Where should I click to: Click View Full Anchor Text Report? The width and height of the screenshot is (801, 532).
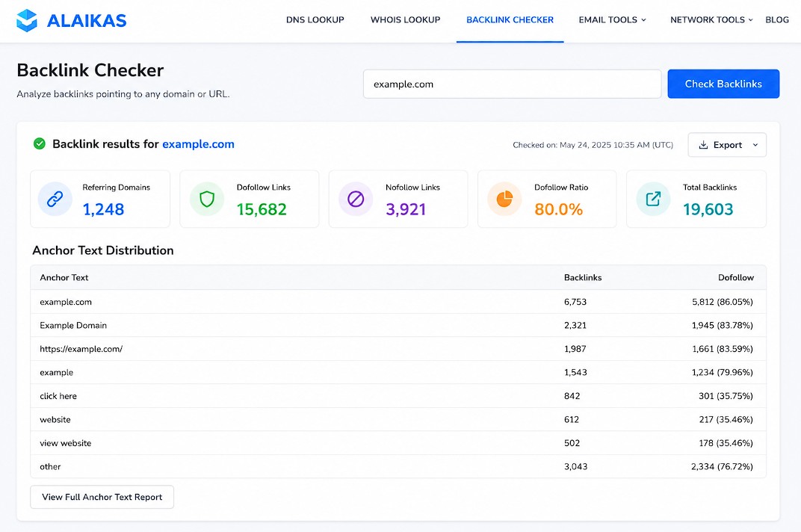(102, 497)
